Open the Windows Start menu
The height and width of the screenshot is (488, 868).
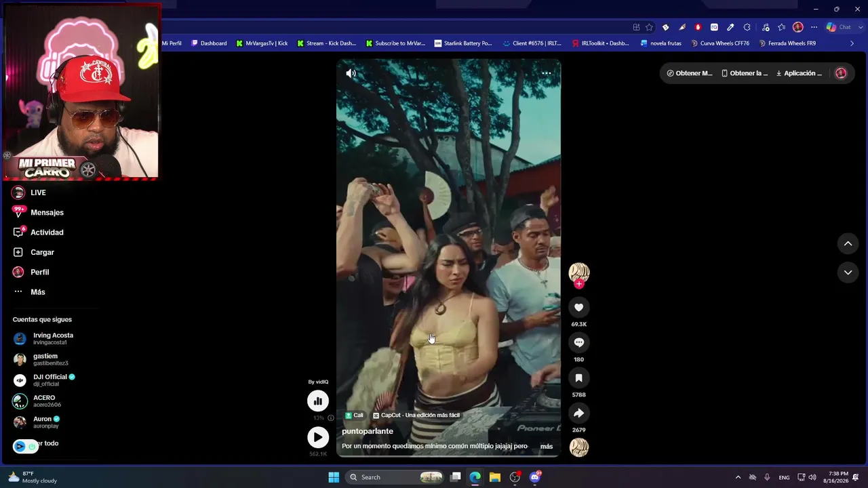334,477
